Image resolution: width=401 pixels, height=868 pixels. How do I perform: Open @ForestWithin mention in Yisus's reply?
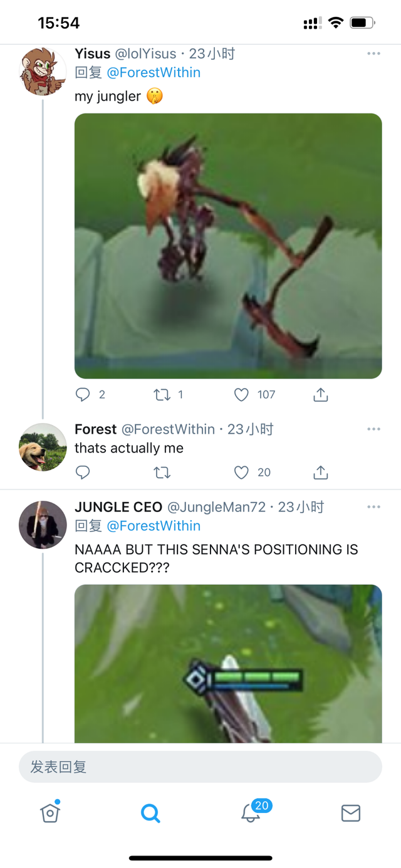(154, 73)
